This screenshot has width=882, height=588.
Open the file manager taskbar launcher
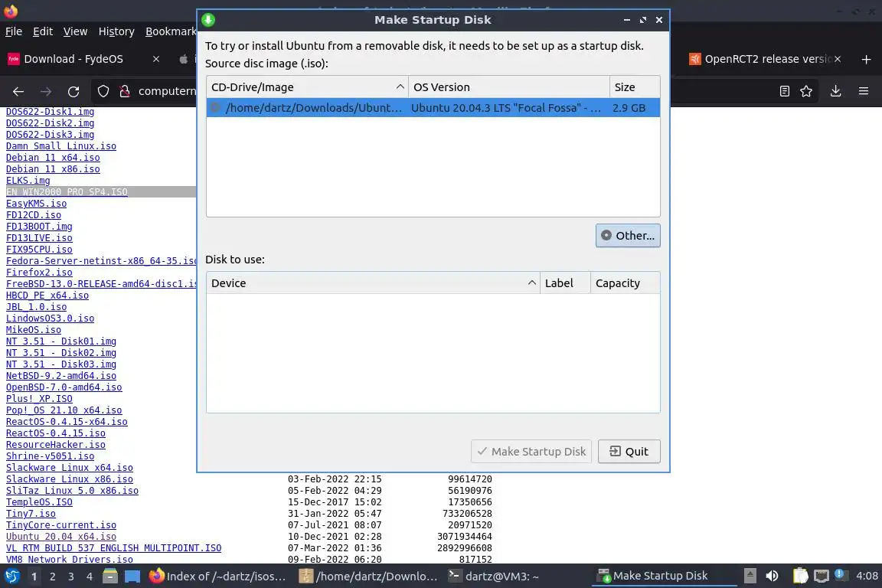110,577
